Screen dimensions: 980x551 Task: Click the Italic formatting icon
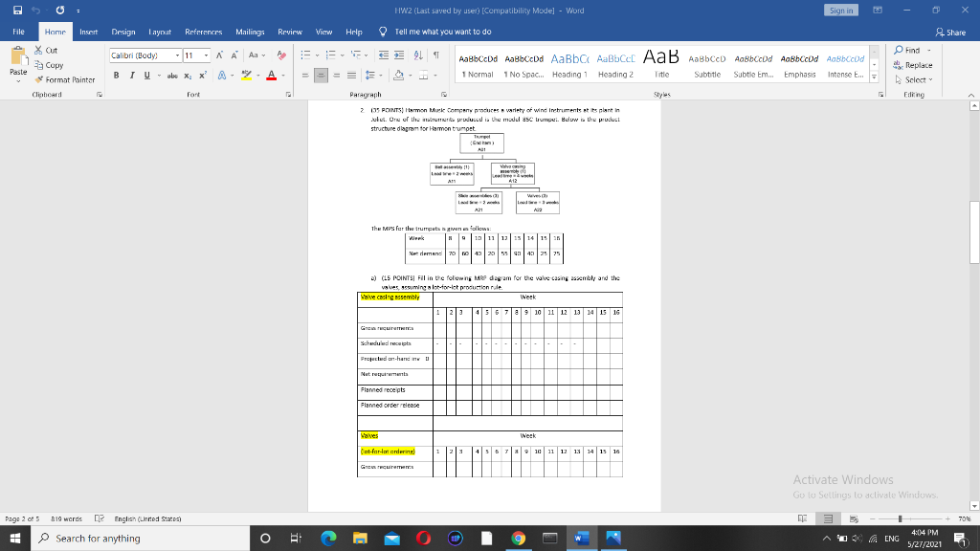(132, 74)
